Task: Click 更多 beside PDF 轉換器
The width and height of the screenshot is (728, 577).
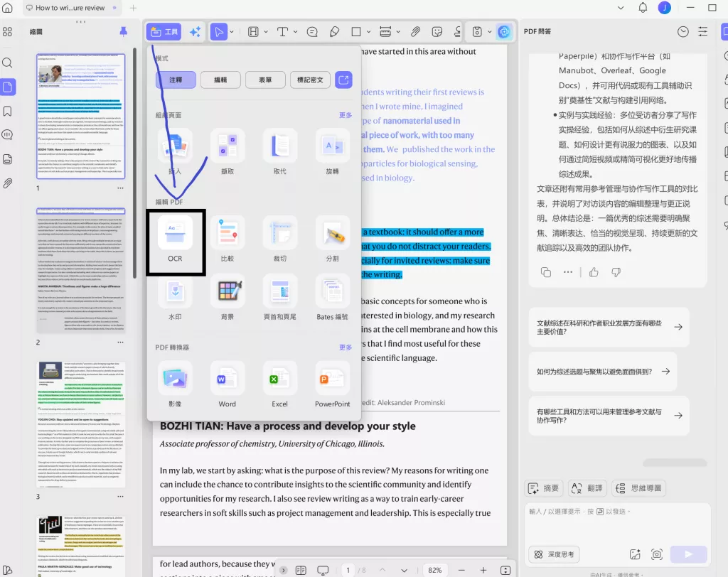Action: [x=346, y=347]
